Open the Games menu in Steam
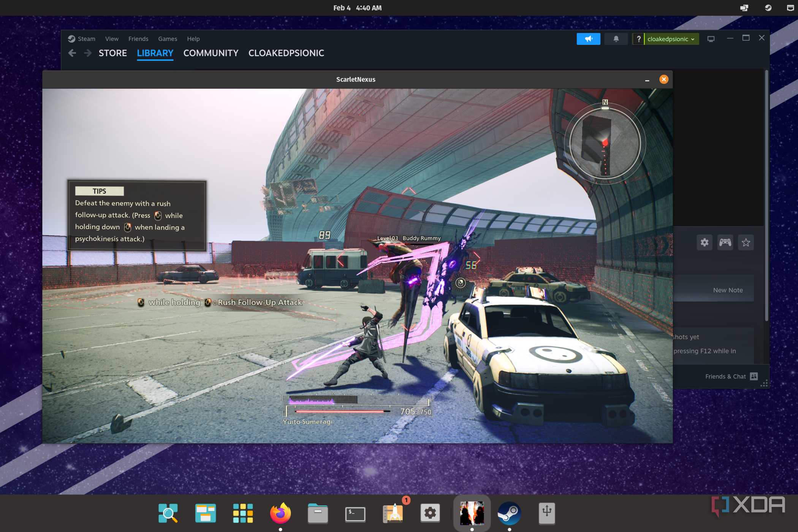 pyautogui.click(x=168, y=39)
